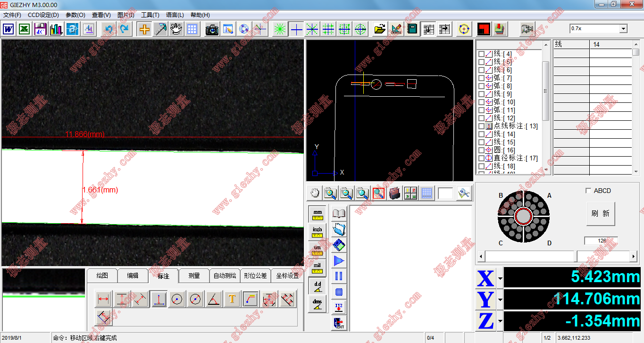644x343 pixels.
Task: Switch to the 测量 tab
Action: [194, 276]
